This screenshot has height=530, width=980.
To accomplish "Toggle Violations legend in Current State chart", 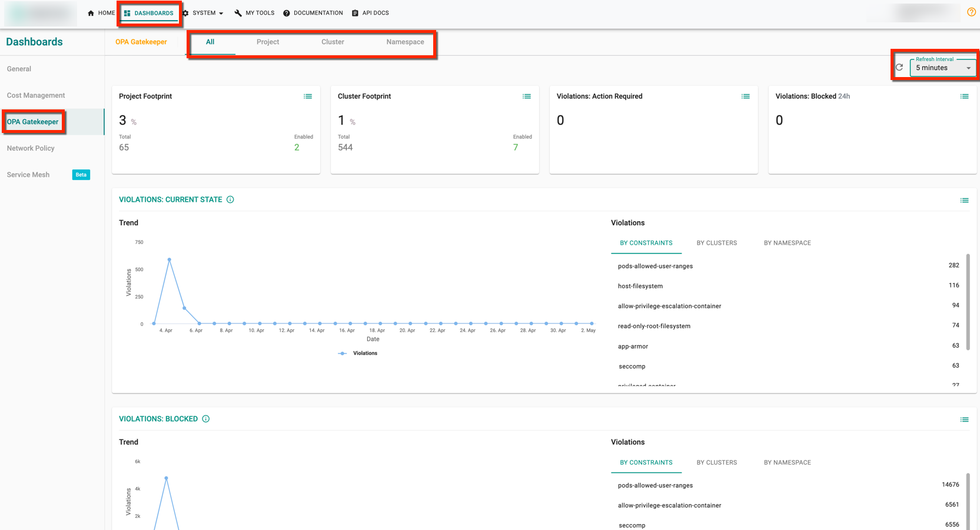I will click(x=358, y=354).
